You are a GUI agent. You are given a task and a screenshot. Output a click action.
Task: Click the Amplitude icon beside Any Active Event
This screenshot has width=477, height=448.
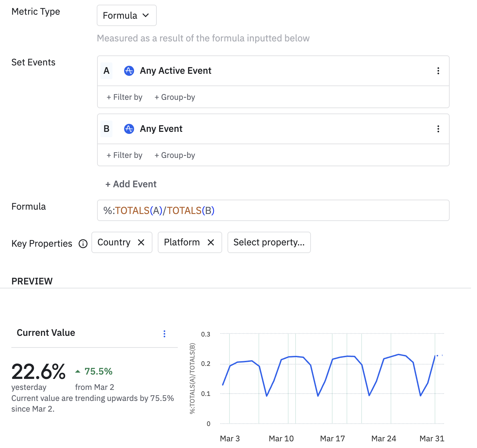[129, 71]
